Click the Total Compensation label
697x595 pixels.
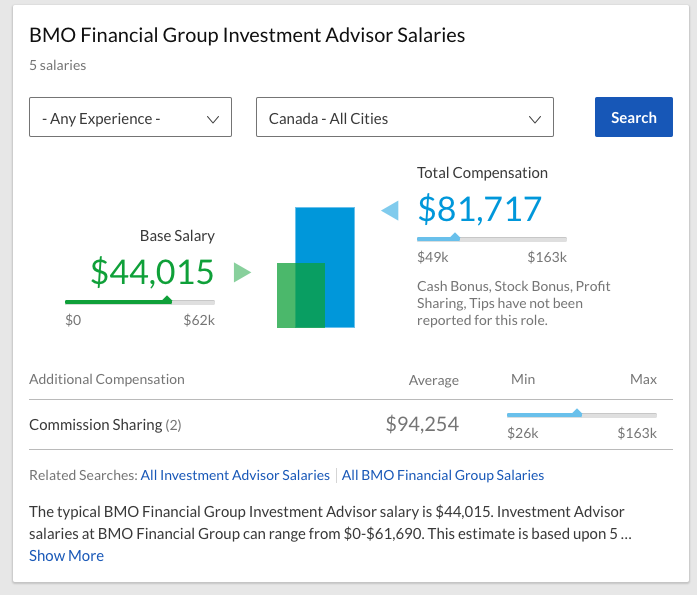pyautogui.click(x=482, y=173)
